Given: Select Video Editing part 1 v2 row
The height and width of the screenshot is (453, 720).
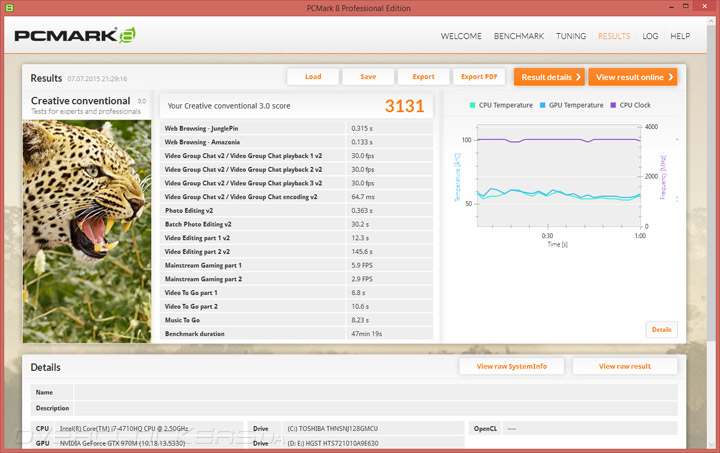Looking at the screenshot, I should (296, 238).
